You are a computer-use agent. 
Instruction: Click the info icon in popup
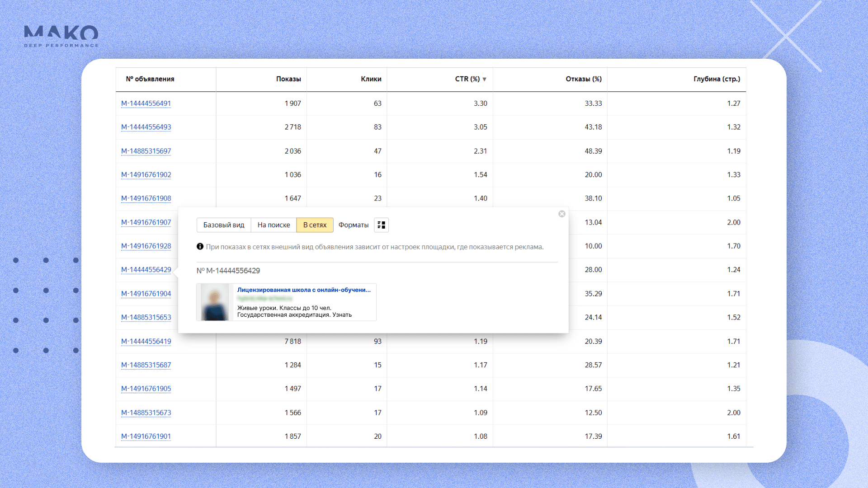click(200, 247)
